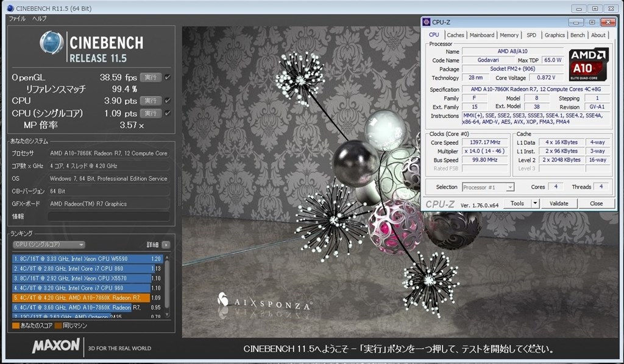Click the Package value Socket FM2+ (906)

click(512, 69)
